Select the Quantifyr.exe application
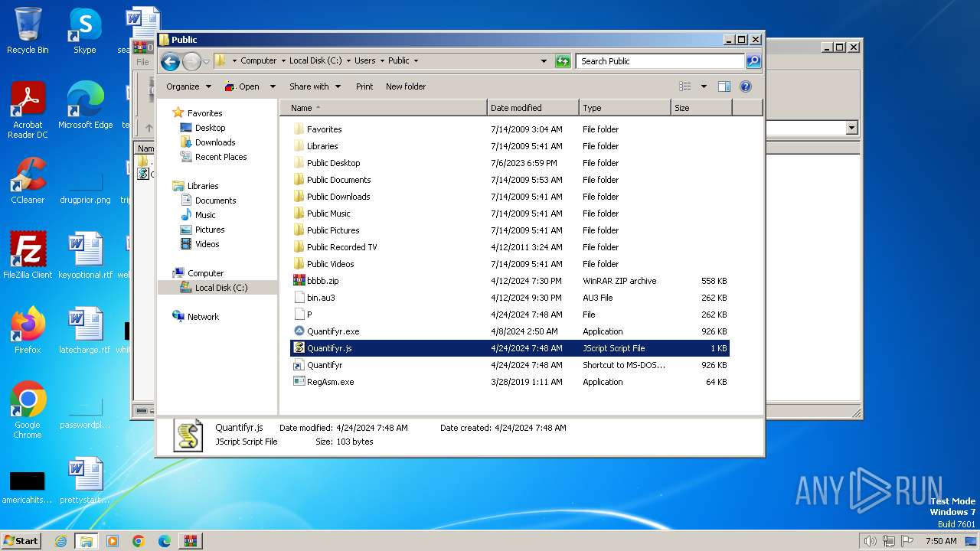Image resolution: width=980 pixels, height=551 pixels. point(510,331)
